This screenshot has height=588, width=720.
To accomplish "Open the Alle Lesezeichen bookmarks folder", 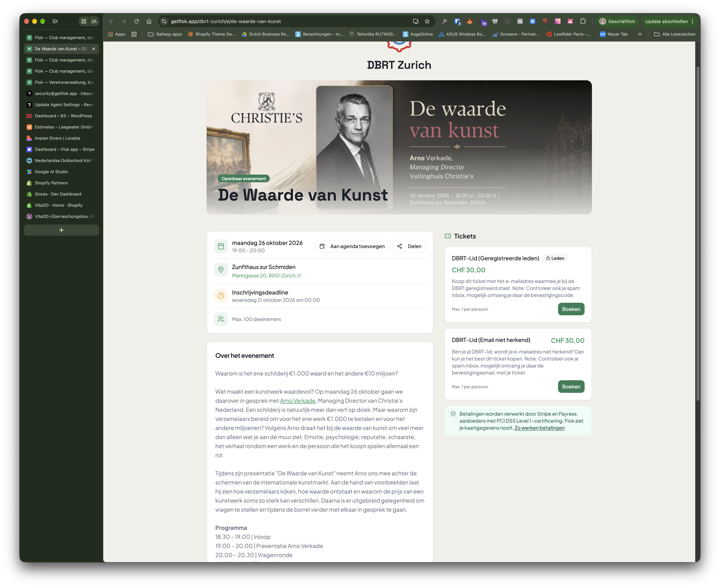I will (675, 34).
